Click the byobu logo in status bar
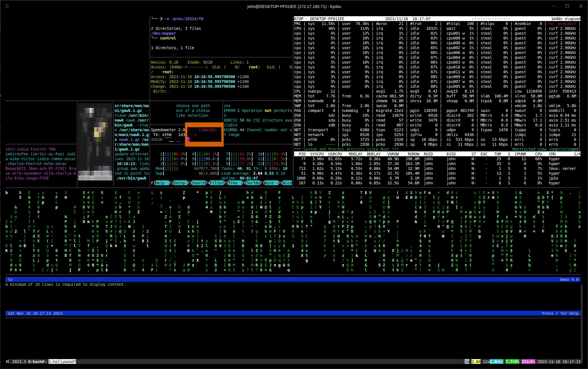The image size is (588, 369). tap(7, 362)
